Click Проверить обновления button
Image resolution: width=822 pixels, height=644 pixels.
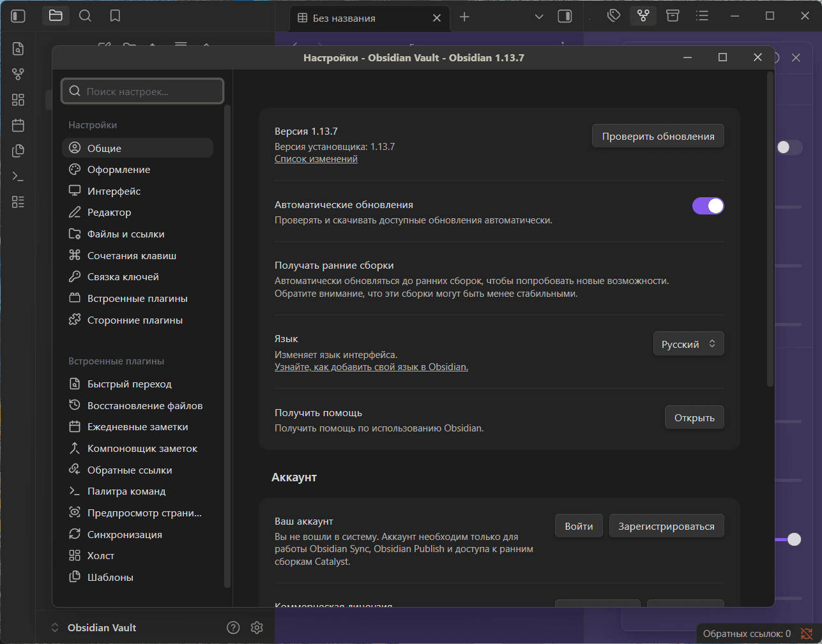click(658, 136)
